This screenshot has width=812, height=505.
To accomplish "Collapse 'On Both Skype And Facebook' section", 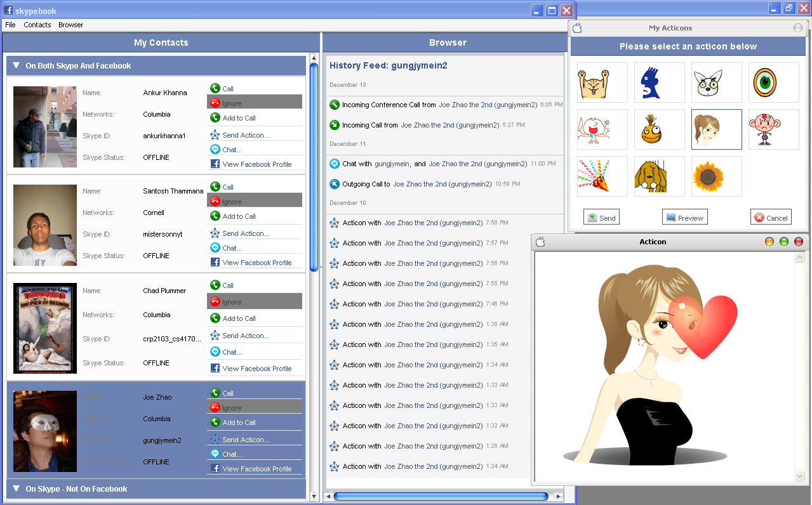I will (x=17, y=65).
